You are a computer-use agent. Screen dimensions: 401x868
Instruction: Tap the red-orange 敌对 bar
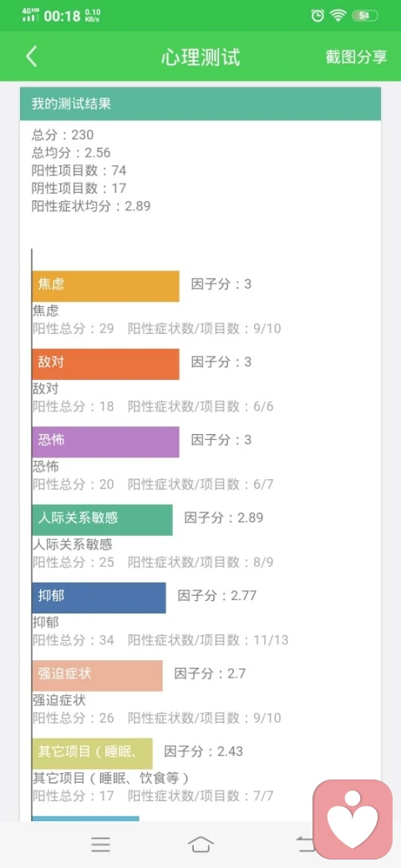tap(105, 364)
